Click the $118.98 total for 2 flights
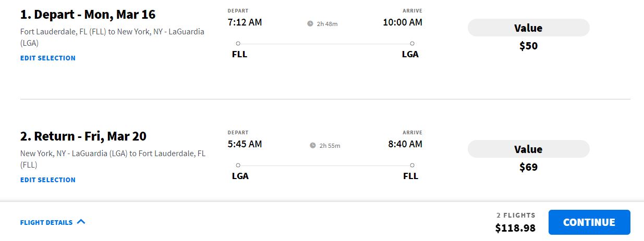644x241 pixels. tap(515, 228)
